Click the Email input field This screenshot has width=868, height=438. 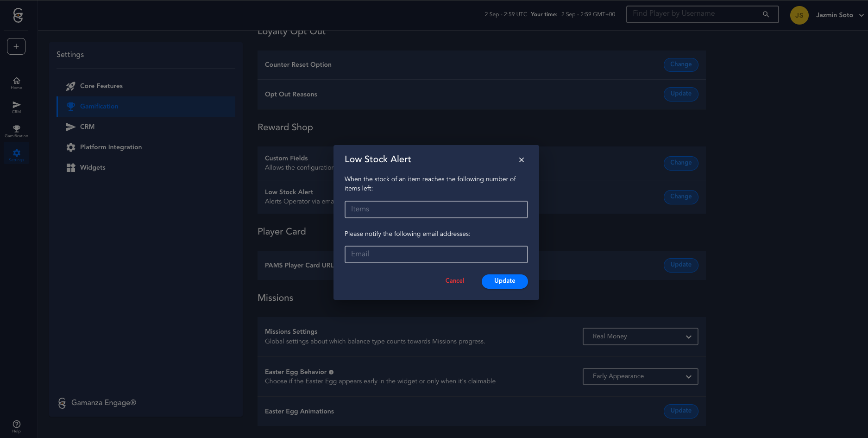coord(436,254)
